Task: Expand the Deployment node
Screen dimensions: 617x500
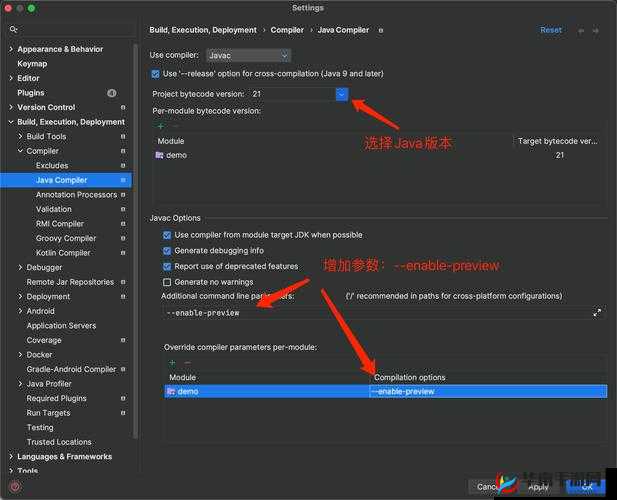Action: [20, 297]
